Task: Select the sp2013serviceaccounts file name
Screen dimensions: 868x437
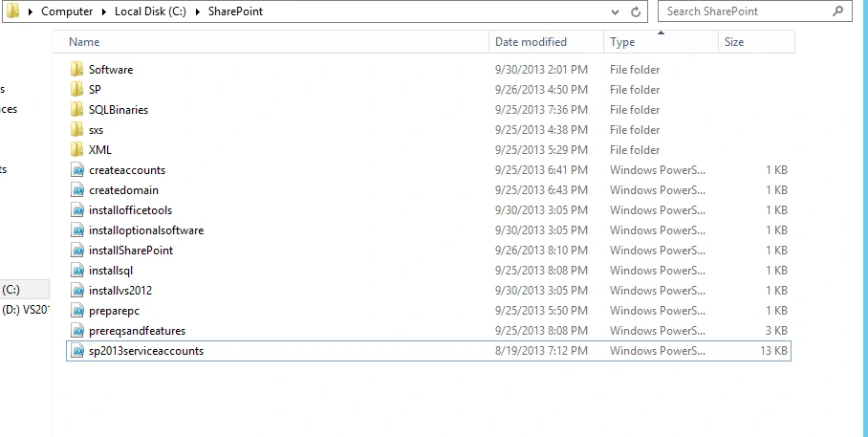Action: (x=146, y=351)
